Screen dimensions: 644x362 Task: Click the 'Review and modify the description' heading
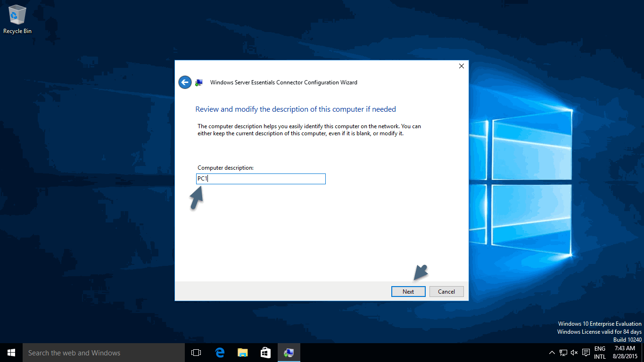click(296, 109)
